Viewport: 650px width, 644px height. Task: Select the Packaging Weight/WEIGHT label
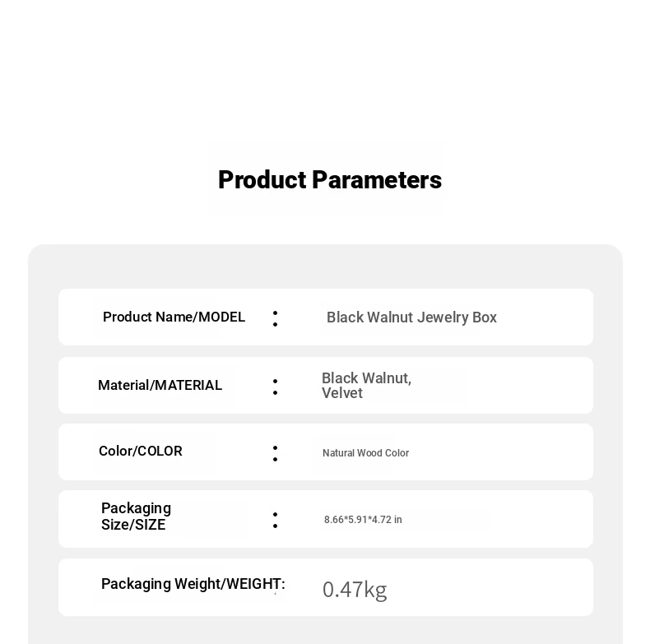(x=193, y=584)
